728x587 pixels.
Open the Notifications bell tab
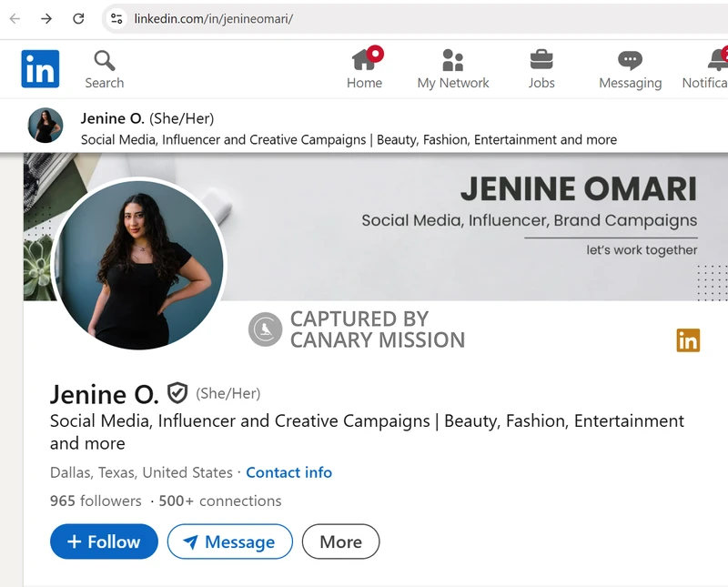coord(706,69)
